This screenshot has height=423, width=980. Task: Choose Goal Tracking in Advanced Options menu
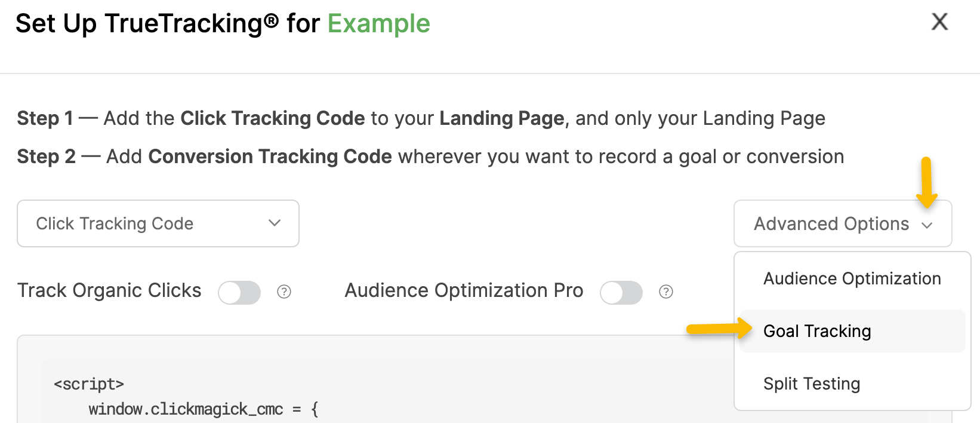tap(817, 331)
